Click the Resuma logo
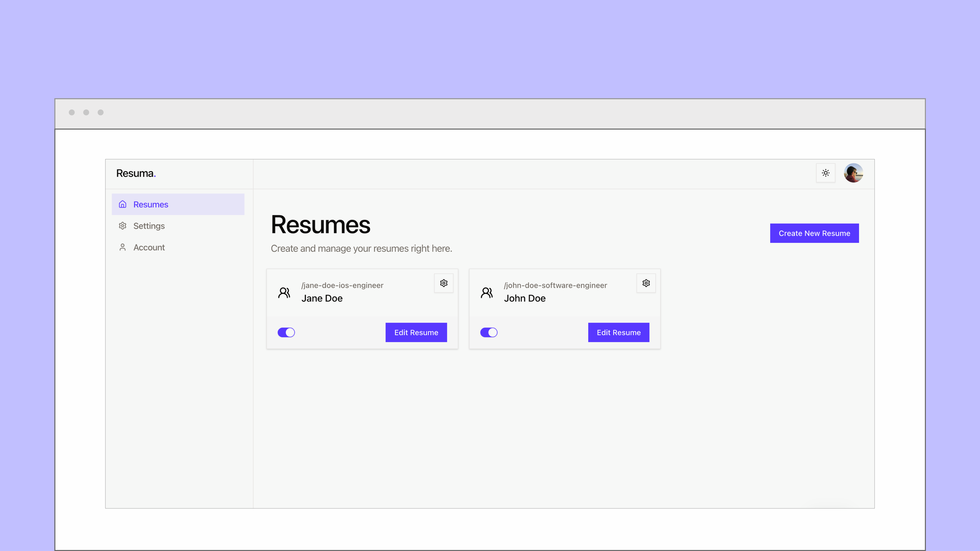The width and height of the screenshot is (980, 551). (136, 173)
